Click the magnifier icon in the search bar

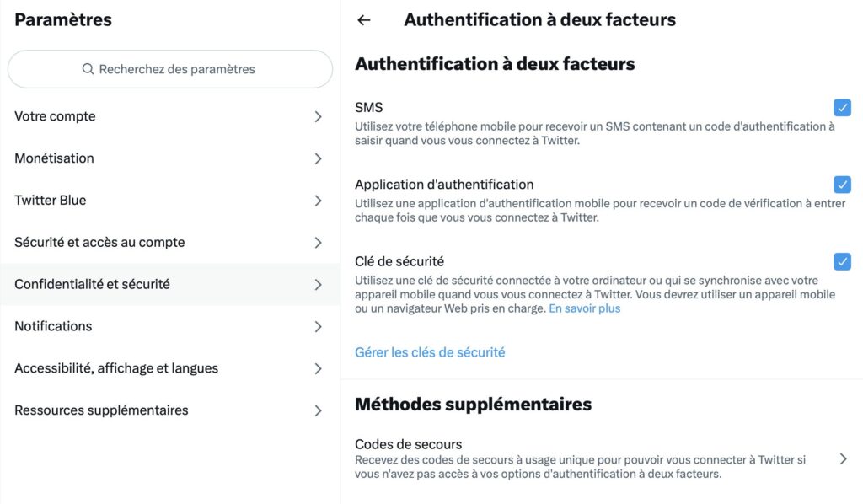pos(87,69)
